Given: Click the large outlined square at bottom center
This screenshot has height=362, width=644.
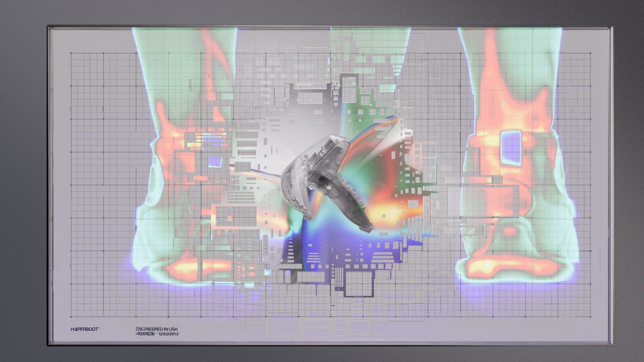Looking at the screenshot, I should point(359,284).
